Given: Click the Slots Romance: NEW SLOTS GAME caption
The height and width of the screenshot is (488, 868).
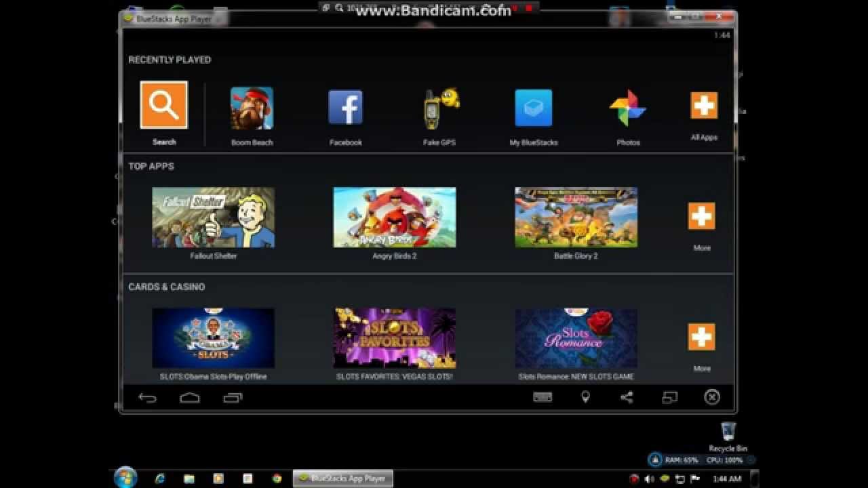Looking at the screenshot, I should (x=576, y=377).
